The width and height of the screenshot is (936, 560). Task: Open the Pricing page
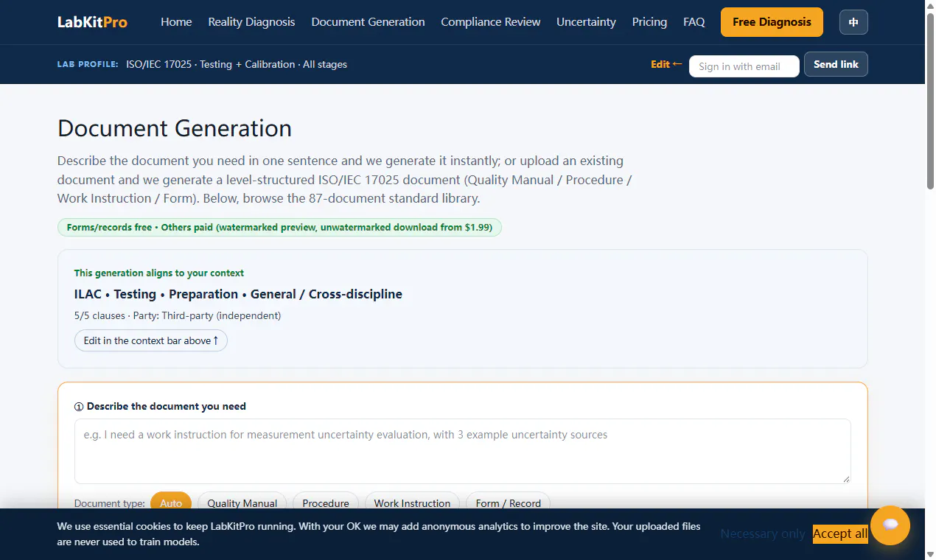649,22
